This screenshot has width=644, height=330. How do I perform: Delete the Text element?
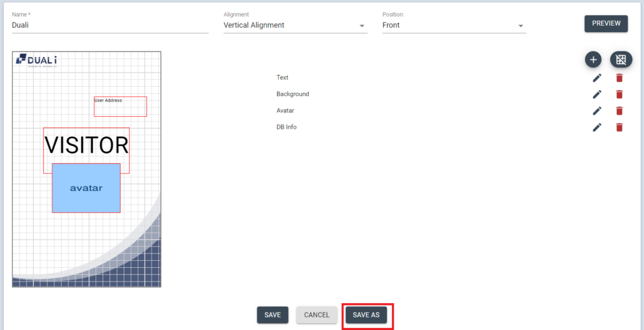pos(619,77)
